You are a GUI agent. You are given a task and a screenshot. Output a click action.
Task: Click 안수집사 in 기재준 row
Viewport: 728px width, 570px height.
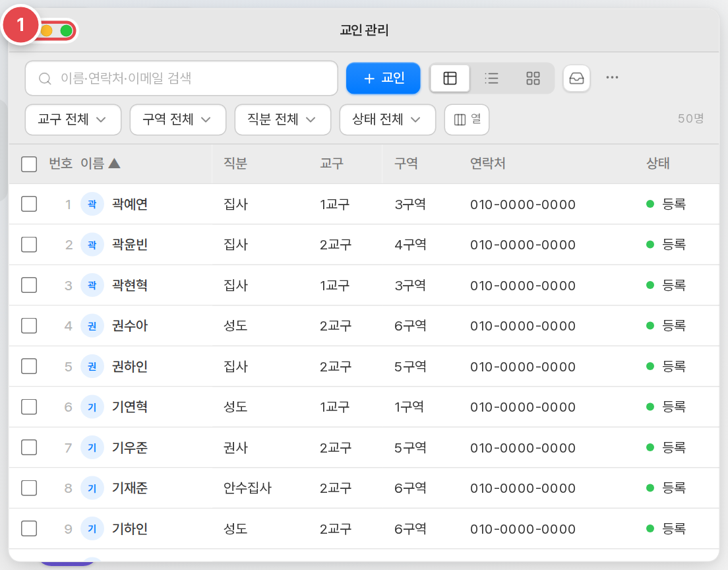247,488
